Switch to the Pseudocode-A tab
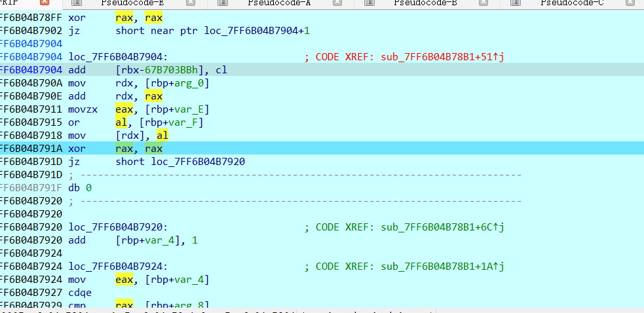644x313 pixels. [x=279, y=3]
